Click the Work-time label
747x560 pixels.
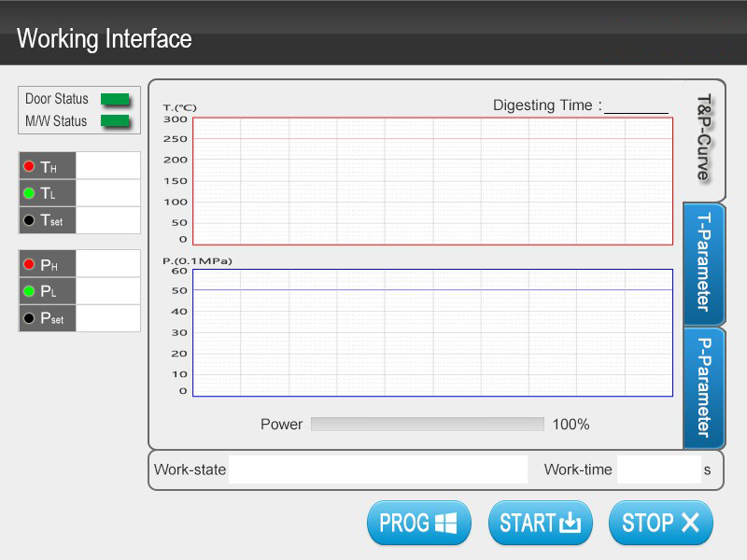578,469
